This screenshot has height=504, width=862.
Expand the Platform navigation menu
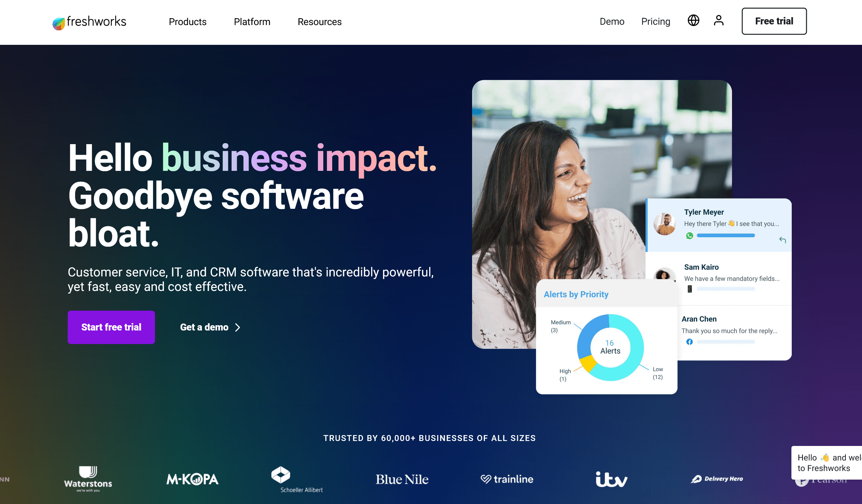click(x=252, y=21)
